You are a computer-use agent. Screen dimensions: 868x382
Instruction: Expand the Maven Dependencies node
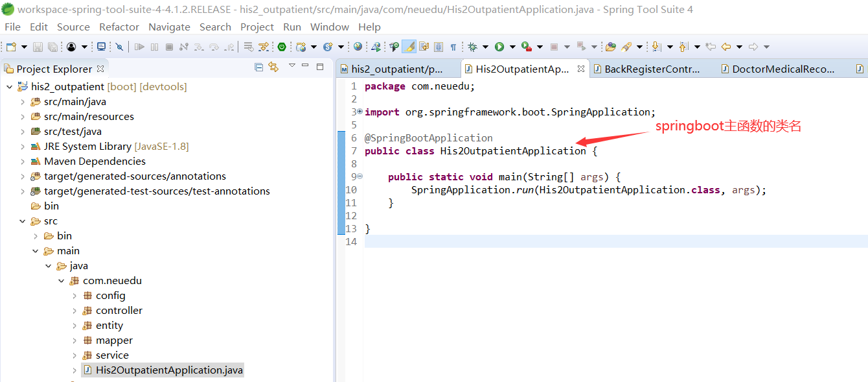[x=23, y=161]
